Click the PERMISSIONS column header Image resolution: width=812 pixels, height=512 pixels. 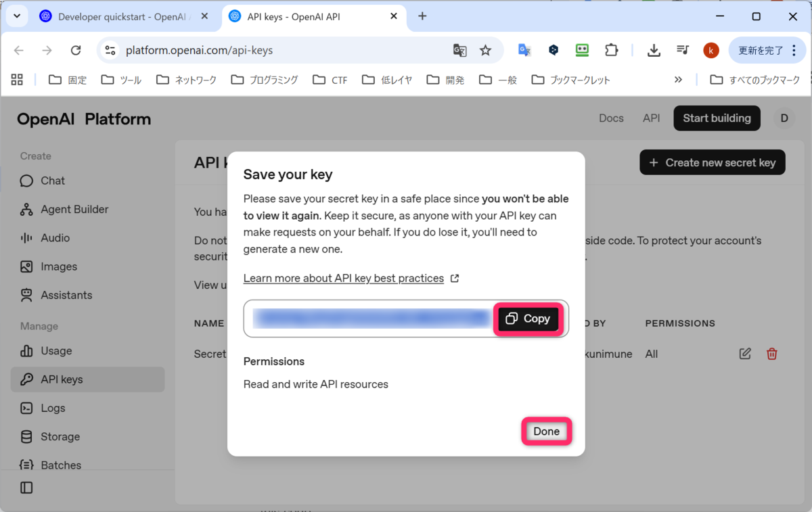pyautogui.click(x=680, y=323)
